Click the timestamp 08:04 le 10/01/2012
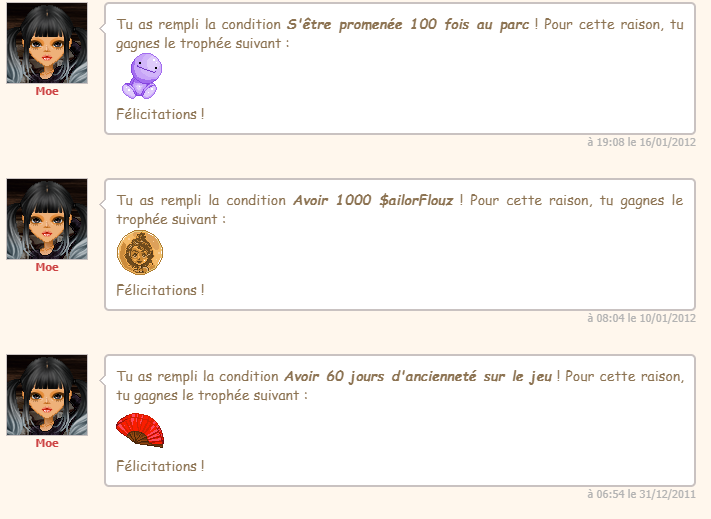 (x=641, y=318)
